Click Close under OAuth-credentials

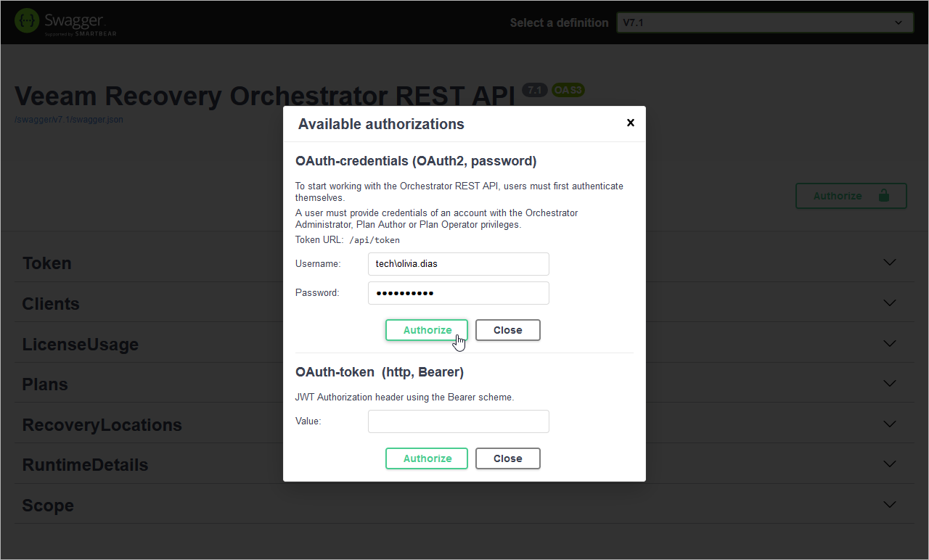508,330
